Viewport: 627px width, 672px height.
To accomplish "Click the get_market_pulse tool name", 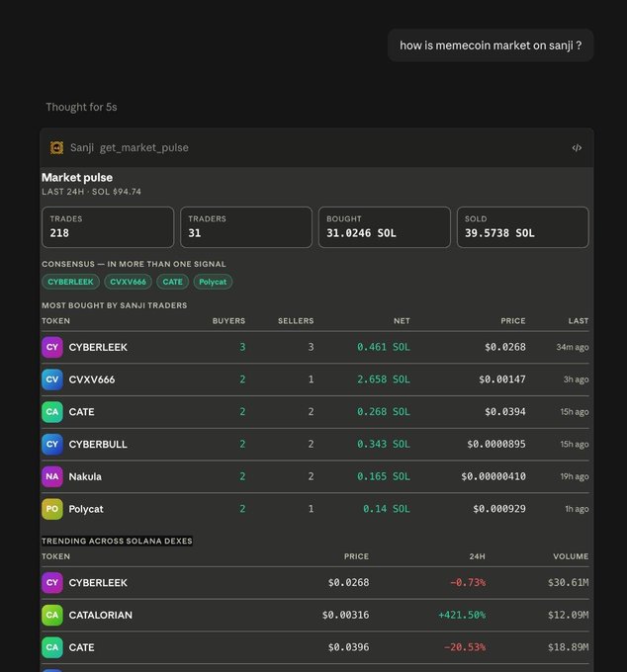I will [144, 148].
